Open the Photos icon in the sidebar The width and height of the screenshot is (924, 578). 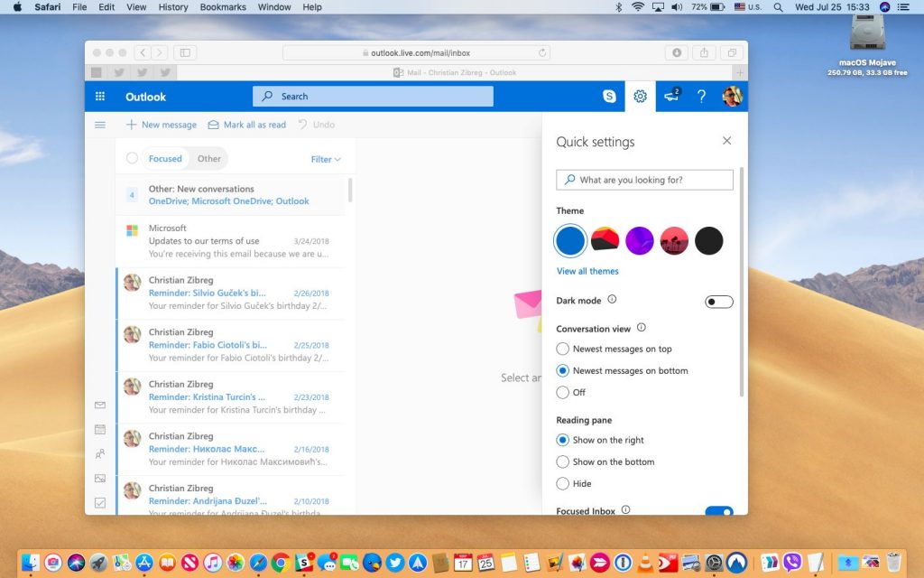click(x=99, y=479)
